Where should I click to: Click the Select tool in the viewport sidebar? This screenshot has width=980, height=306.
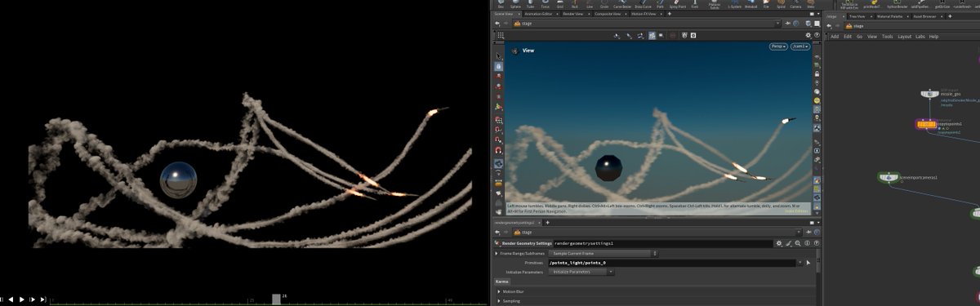(498, 55)
